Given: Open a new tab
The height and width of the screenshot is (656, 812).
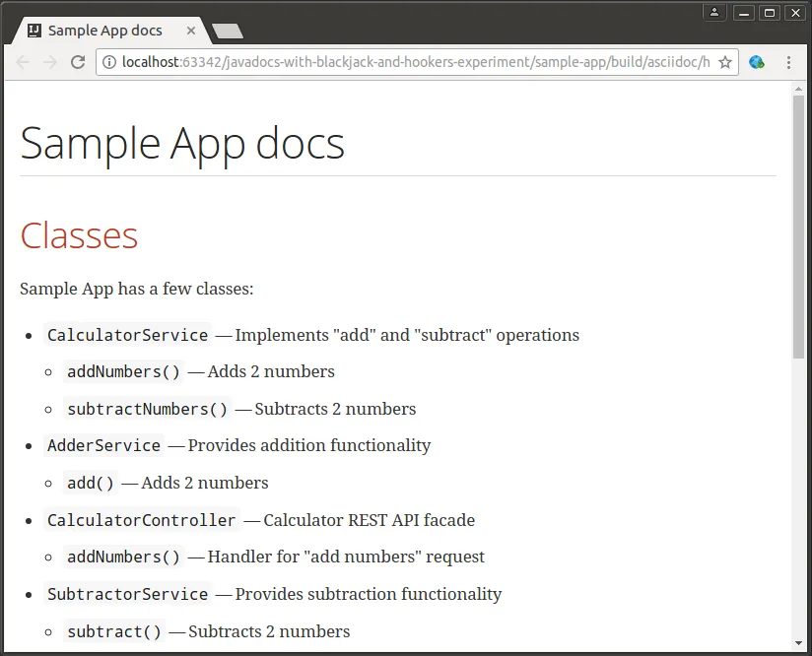Looking at the screenshot, I should (x=228, y=32).
